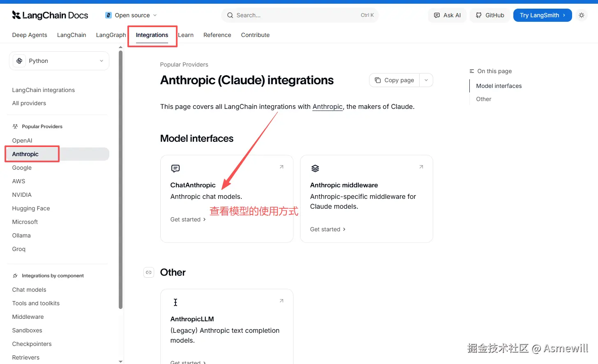
Task: Click the Integrations by component plug icon
Action: click(x=15, y=276)
